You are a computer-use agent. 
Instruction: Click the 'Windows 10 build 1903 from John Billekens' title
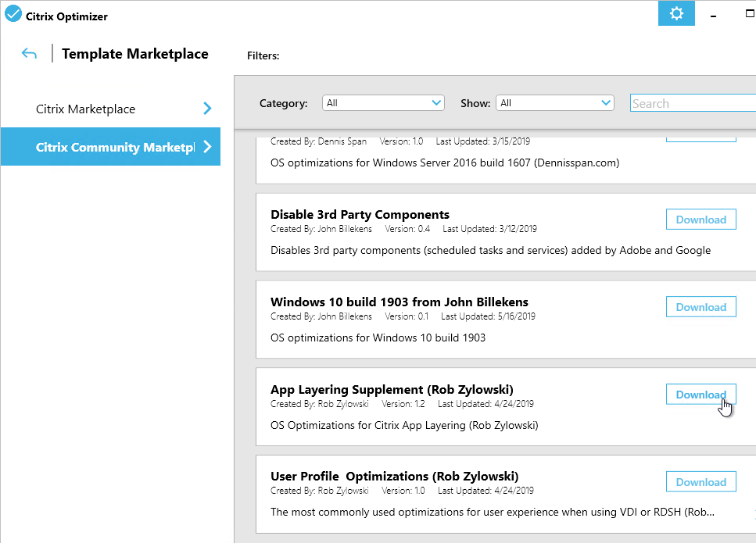point(399,302)
